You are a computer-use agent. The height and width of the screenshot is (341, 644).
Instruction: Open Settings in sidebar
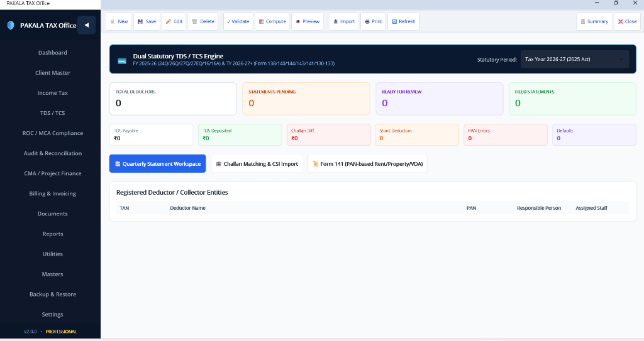[x=53, y=314]
